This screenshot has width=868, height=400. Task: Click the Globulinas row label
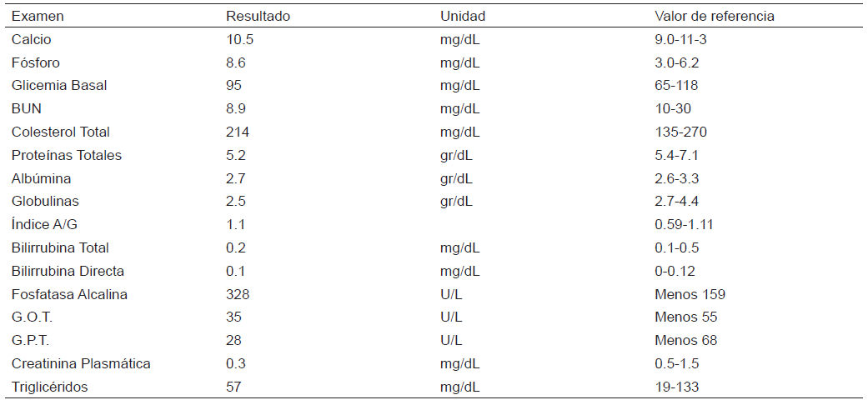[44, 201]
